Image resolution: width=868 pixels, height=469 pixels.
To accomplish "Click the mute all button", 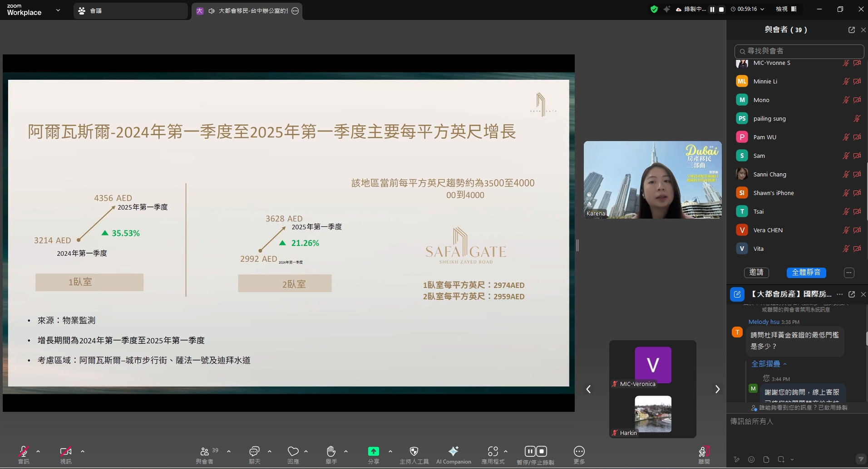I will (806, 273).
